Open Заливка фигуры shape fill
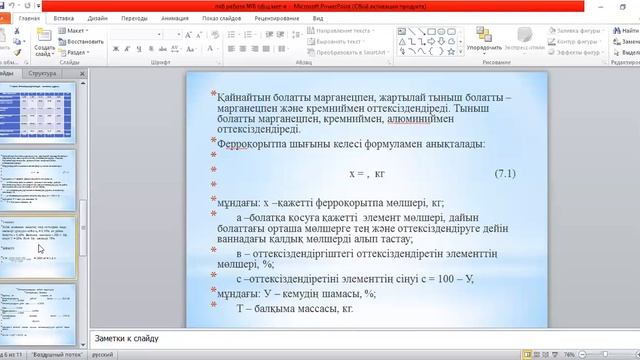The height and width of the screenshot is (360, 640). (576, 31)
